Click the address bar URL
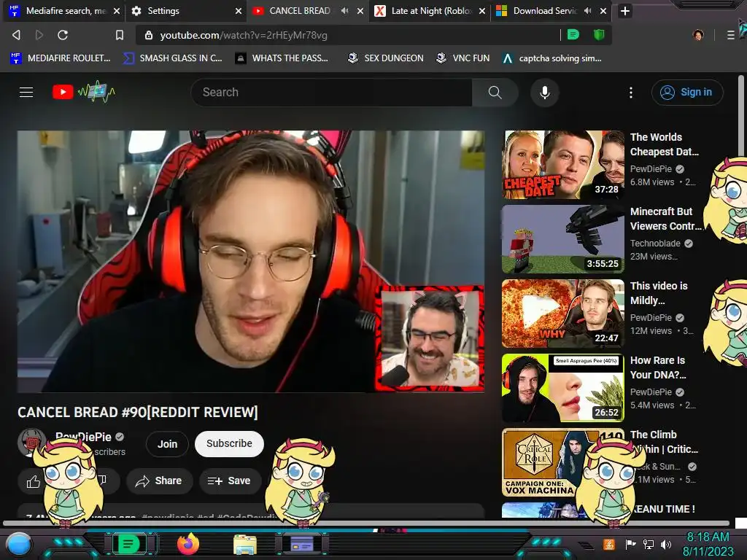Image resolution: width=747 pixels, height=560 pixels. pos(244,35)
